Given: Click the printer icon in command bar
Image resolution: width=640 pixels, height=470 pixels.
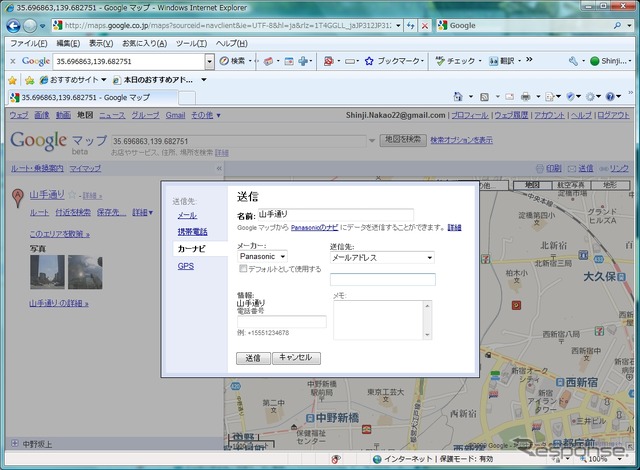Looking at the screenshot, I should tap(525, 97).
